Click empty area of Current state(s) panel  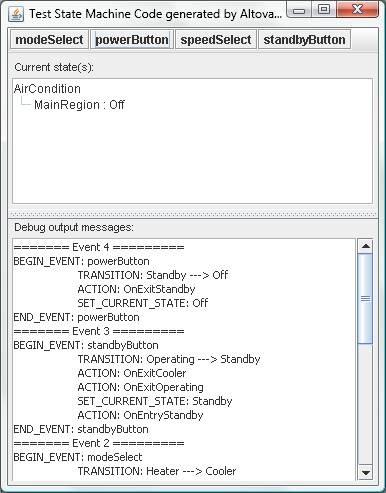click(x=193, y=157)
